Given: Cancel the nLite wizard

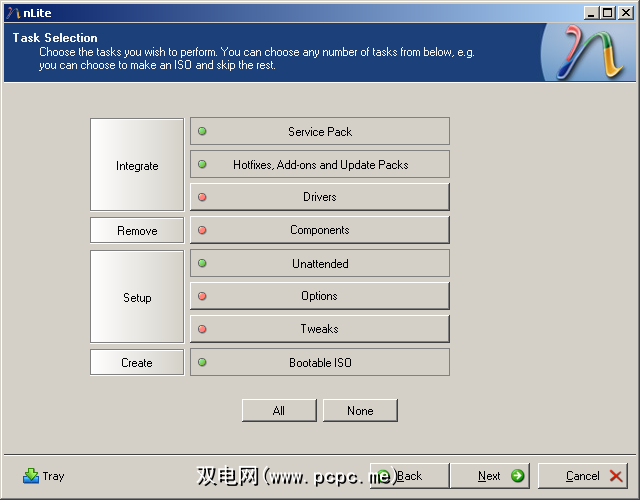Looking at the screenshot, I should [x=583, y=476].
